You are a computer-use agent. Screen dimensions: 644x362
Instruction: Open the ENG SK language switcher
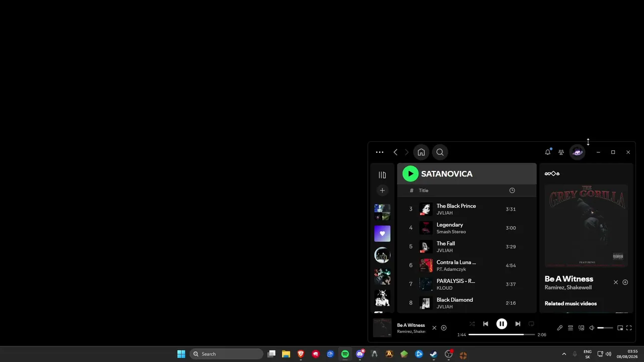pos(588,354)
